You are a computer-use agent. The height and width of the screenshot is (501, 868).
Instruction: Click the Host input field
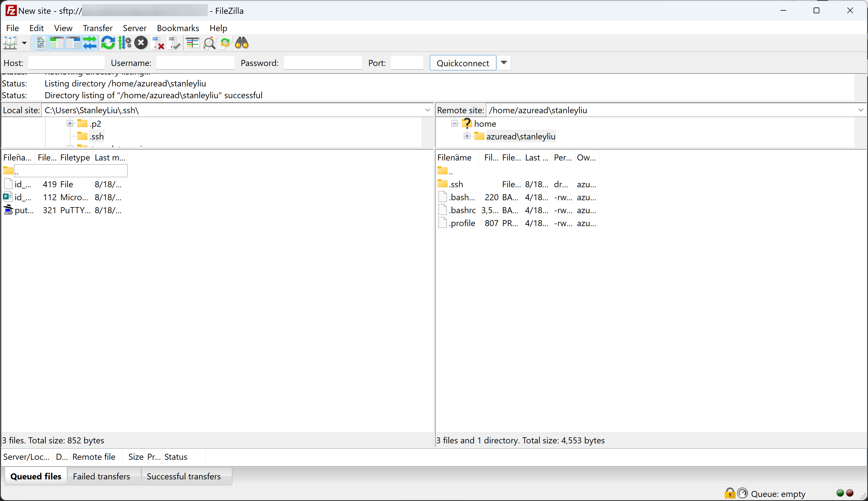(x=66, y=63)
